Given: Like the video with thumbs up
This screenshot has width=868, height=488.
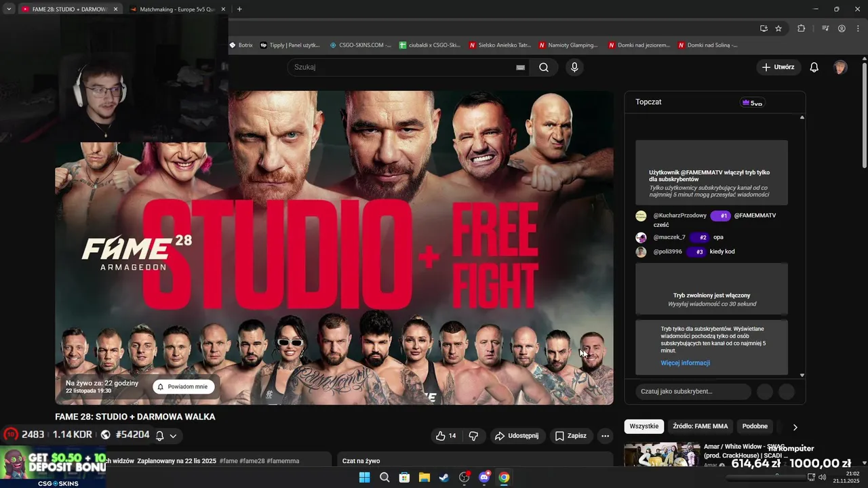Looking at the screenshot, I should (x=446, y=436).
